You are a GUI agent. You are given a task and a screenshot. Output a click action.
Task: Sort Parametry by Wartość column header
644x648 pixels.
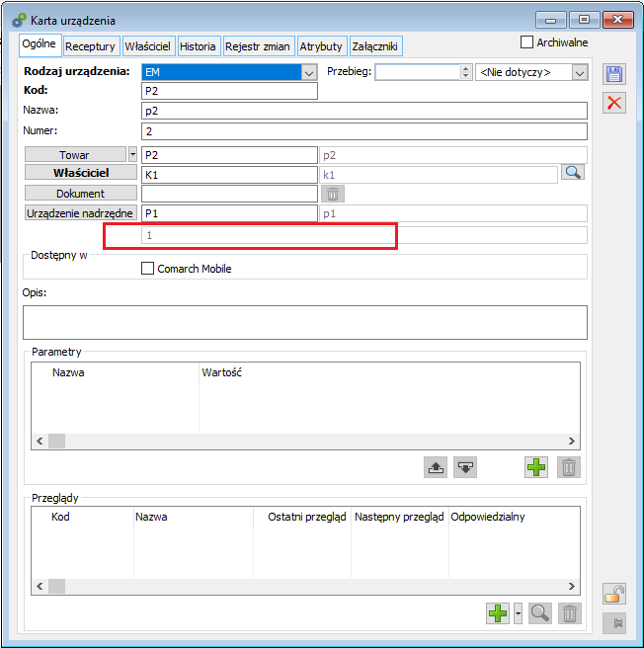(x=221, y=372)
